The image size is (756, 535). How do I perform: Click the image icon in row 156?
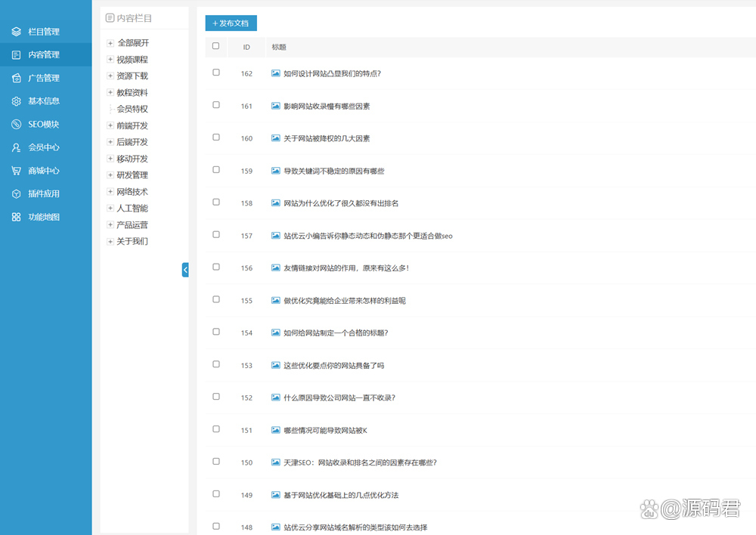click(276, 268)
